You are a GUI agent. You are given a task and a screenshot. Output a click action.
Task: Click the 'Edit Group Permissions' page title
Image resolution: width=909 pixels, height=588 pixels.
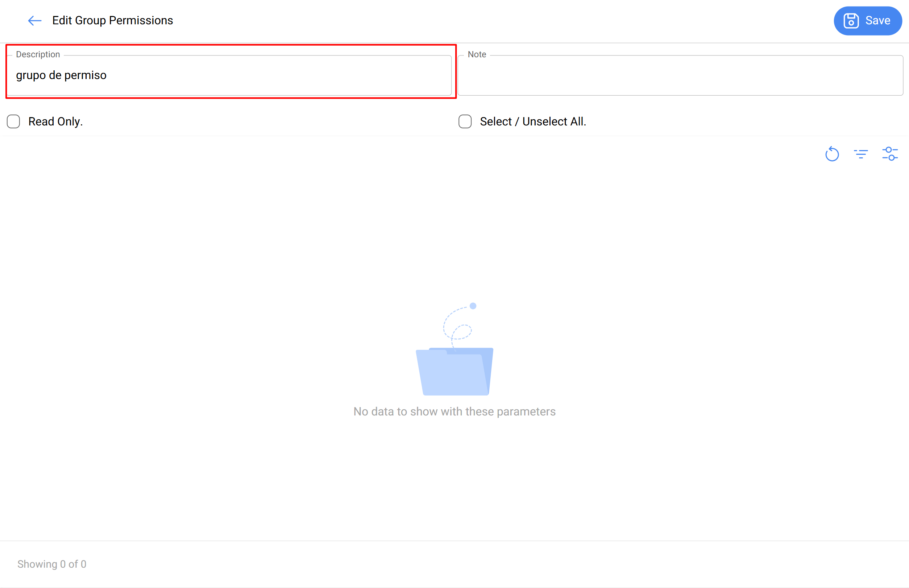[113, 21]
